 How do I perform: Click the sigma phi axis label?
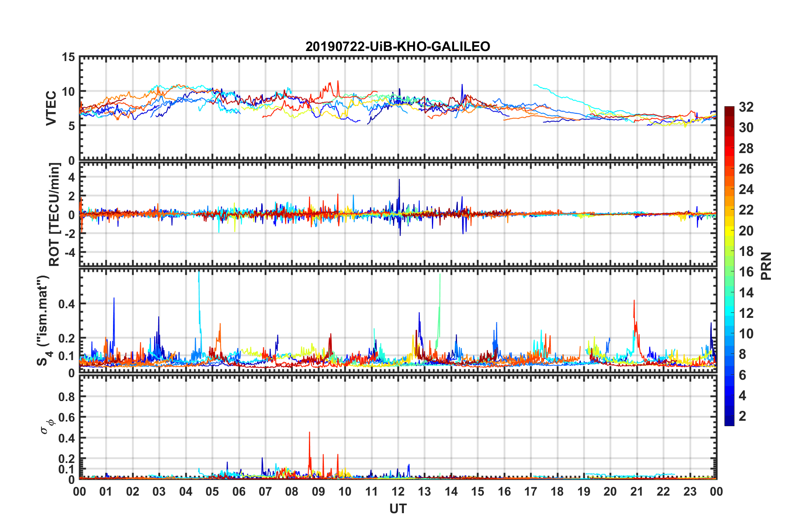tap(47, 426)
